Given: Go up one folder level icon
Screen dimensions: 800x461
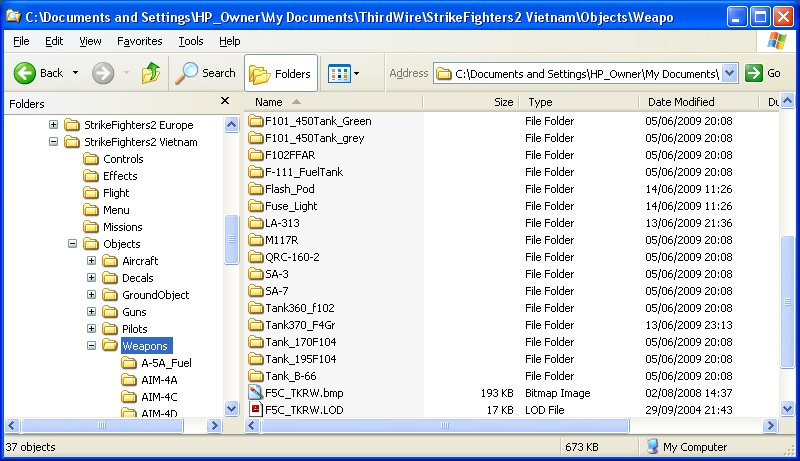Looking at the screenshot, I should (x=151, y=73).
